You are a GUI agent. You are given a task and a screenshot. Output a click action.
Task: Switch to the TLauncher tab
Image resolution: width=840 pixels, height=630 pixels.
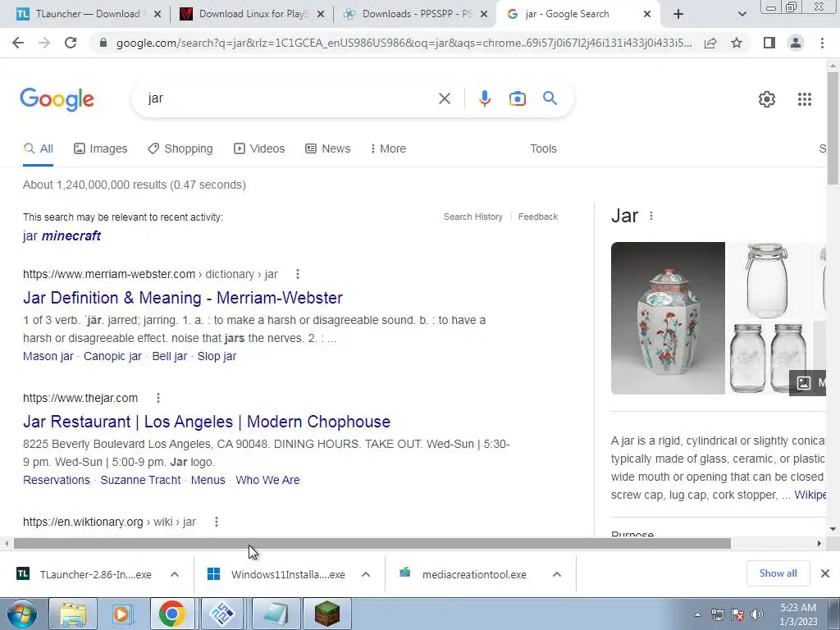89,15
